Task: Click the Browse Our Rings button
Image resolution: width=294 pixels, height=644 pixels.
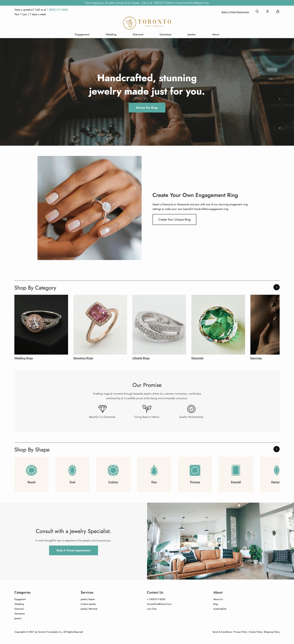Action: pos(147,108)
